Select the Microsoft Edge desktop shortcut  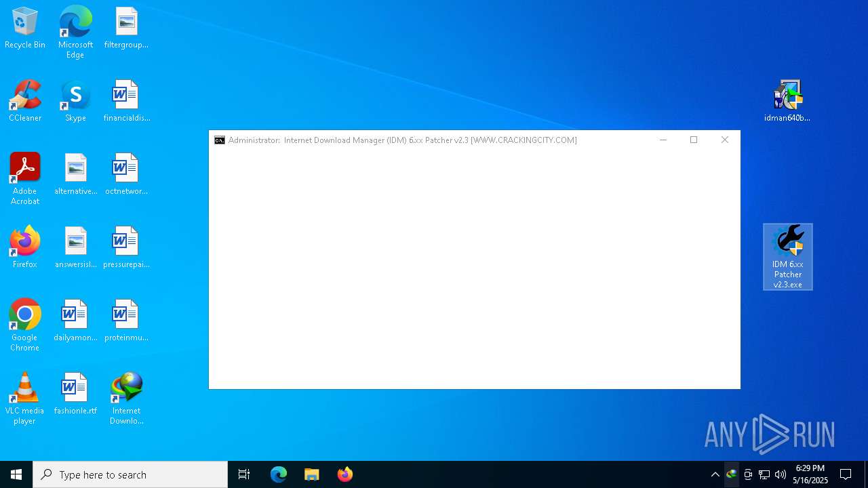pos(75,32)
